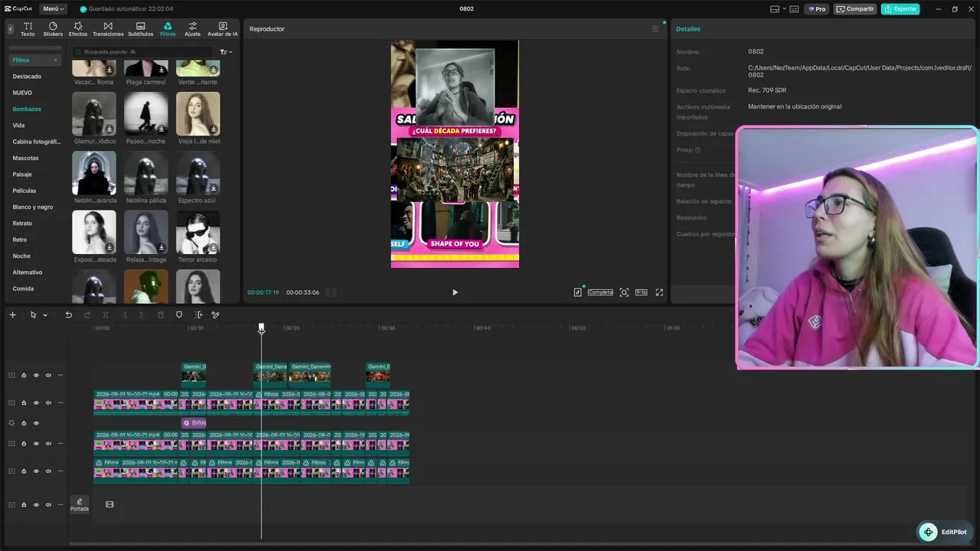Open the Avatar de IA tab

click(x=223, y=29)
